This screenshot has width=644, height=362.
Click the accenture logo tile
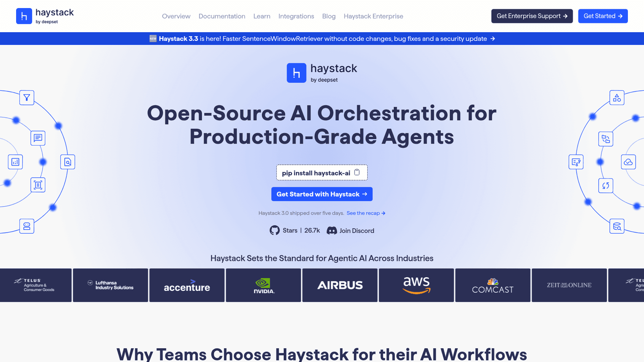(187, 285)
